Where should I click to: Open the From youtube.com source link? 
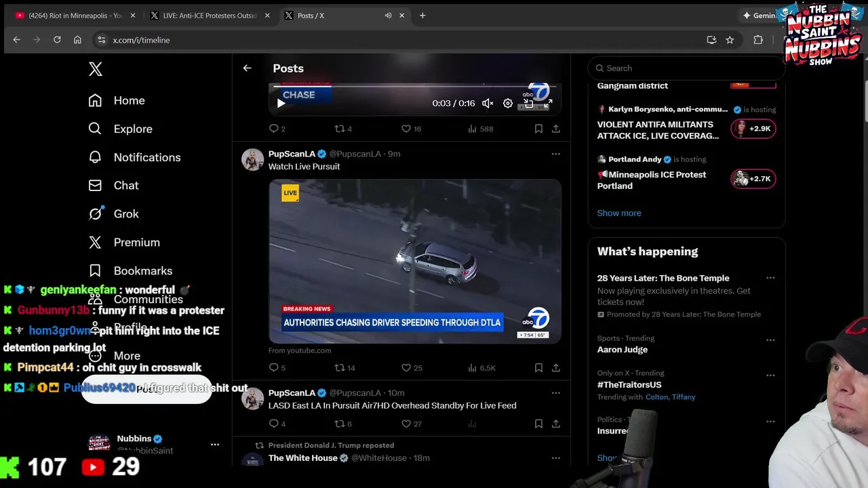coord(300,350)
